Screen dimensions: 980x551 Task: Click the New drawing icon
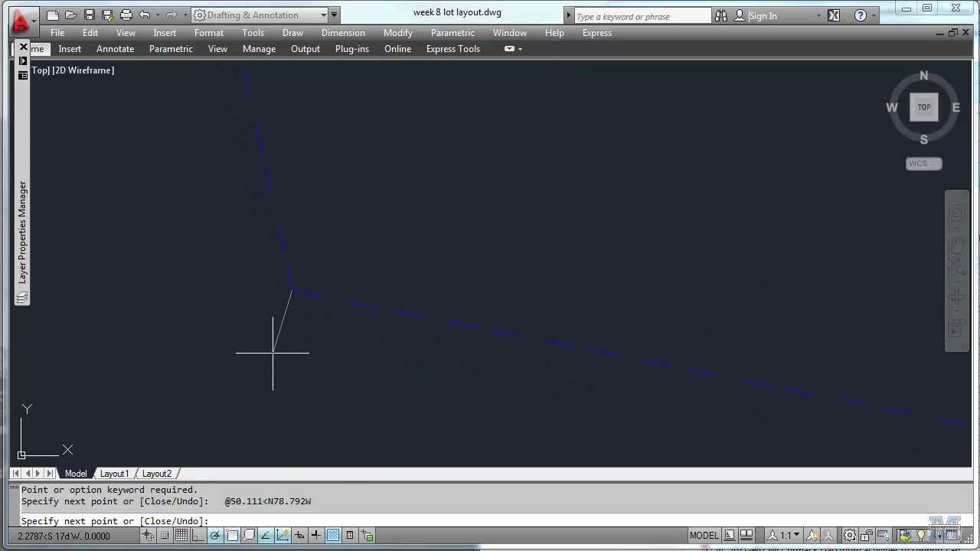tap(52, 15)
